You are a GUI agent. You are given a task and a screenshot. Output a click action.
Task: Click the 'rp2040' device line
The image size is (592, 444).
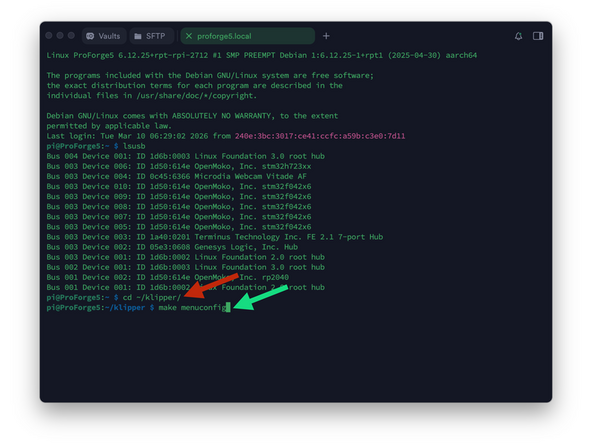click(168, 278)
